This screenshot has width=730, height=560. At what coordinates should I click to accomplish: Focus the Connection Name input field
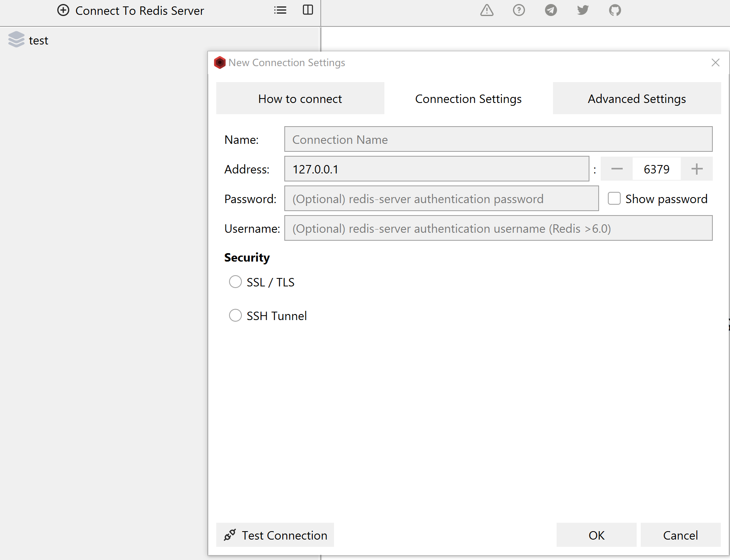click(x=499, y=139)
